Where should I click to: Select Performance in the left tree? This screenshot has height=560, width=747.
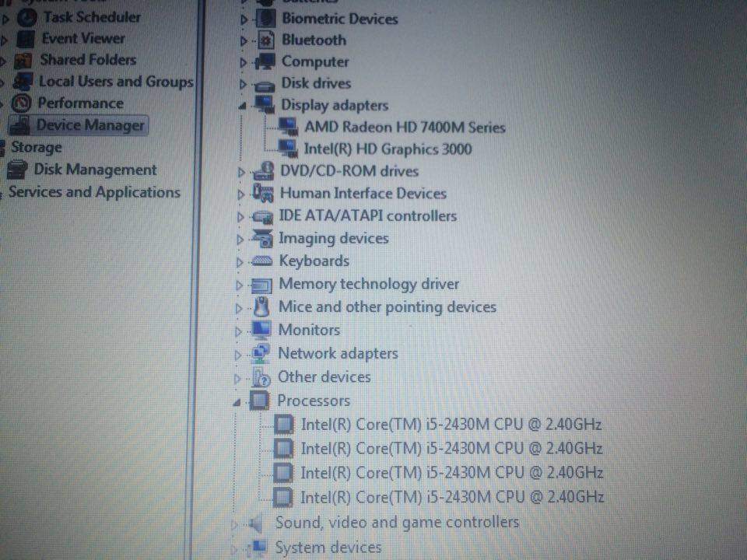80,103
